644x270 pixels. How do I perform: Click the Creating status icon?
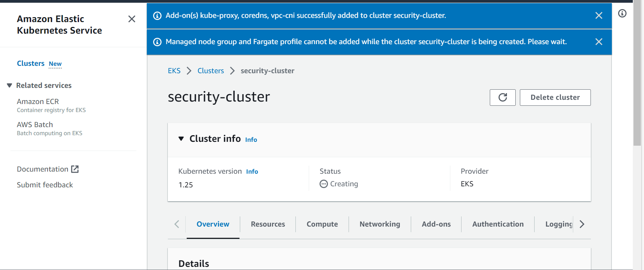coord(324,184)
